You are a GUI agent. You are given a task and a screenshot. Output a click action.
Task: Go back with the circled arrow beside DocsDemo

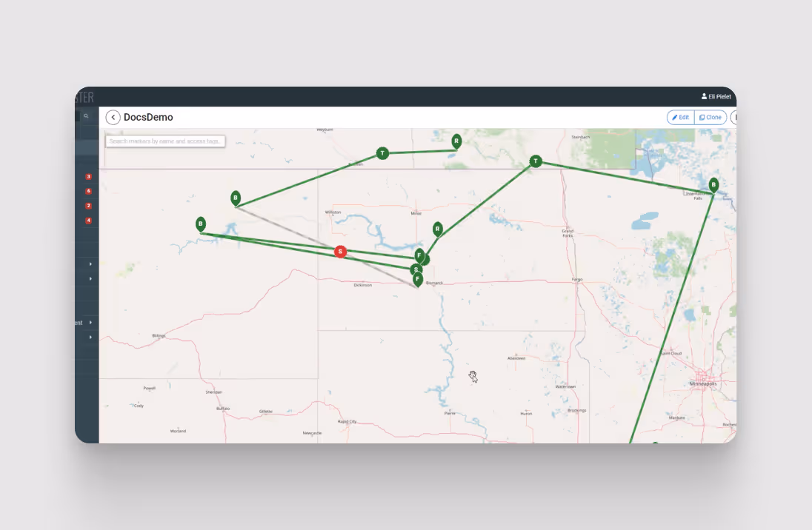113,118
